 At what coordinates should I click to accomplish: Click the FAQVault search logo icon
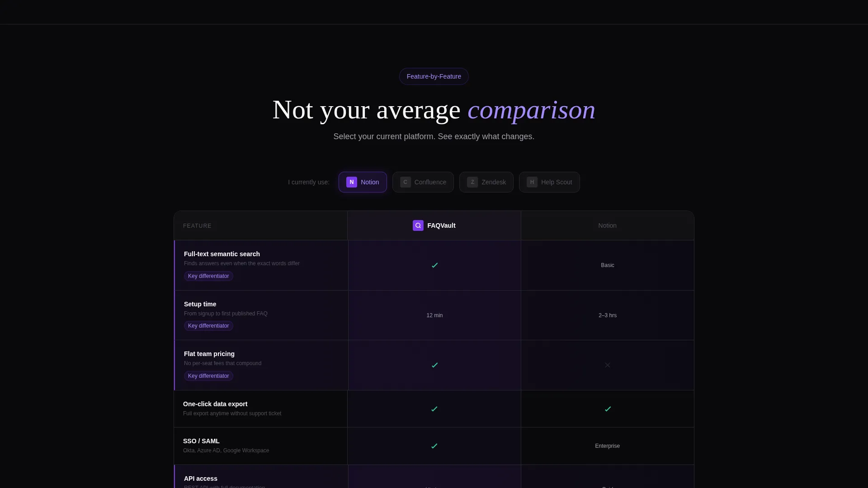click(418, 225)
